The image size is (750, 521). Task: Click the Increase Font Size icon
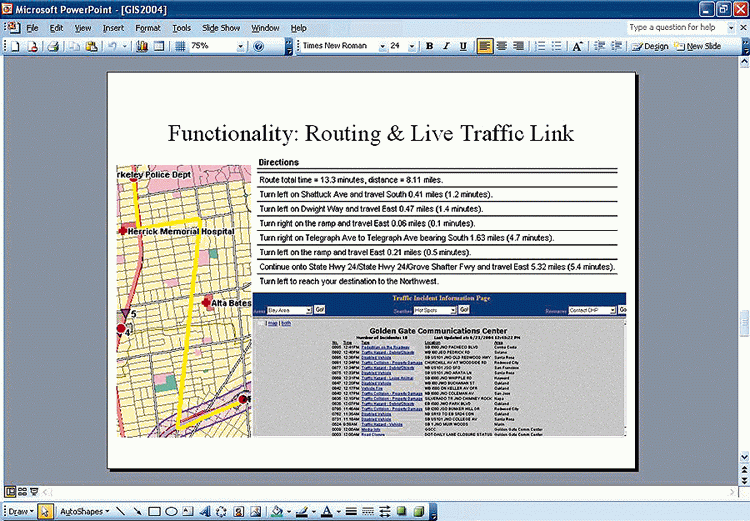click(577, 46)
